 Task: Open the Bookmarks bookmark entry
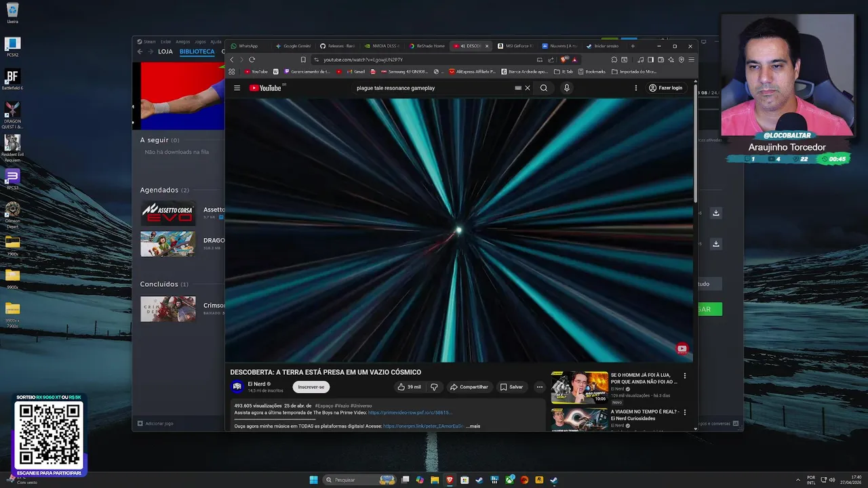[592, 71]
